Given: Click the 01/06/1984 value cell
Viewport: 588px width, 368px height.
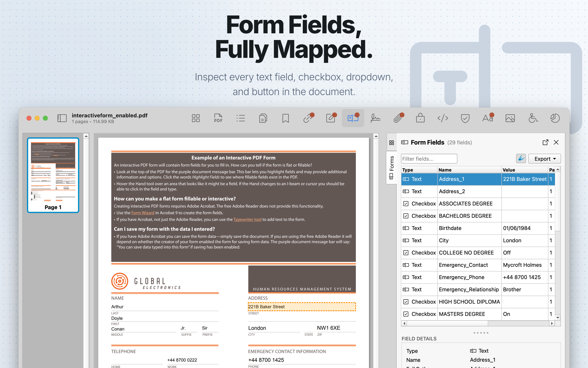Looking at the screenshot, I should (x=525, y=228).
